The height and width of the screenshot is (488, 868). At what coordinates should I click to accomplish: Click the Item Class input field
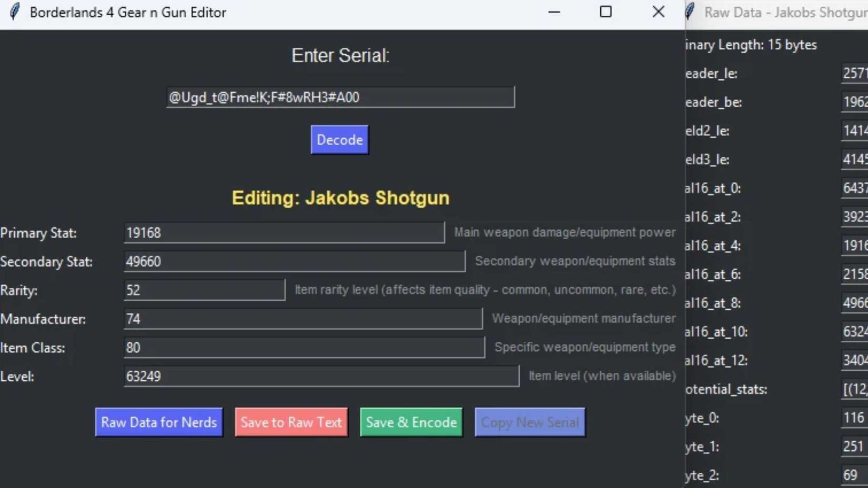click(304, 348)
